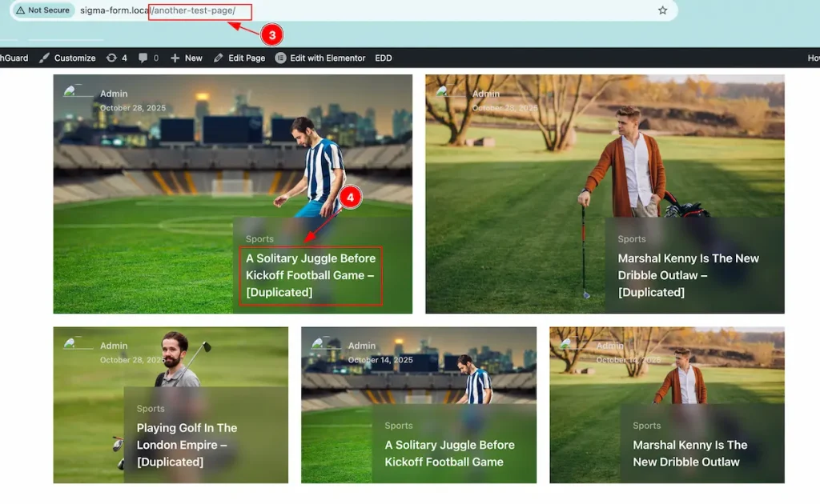Click Sports category on the large golf card

coord(631,238)
